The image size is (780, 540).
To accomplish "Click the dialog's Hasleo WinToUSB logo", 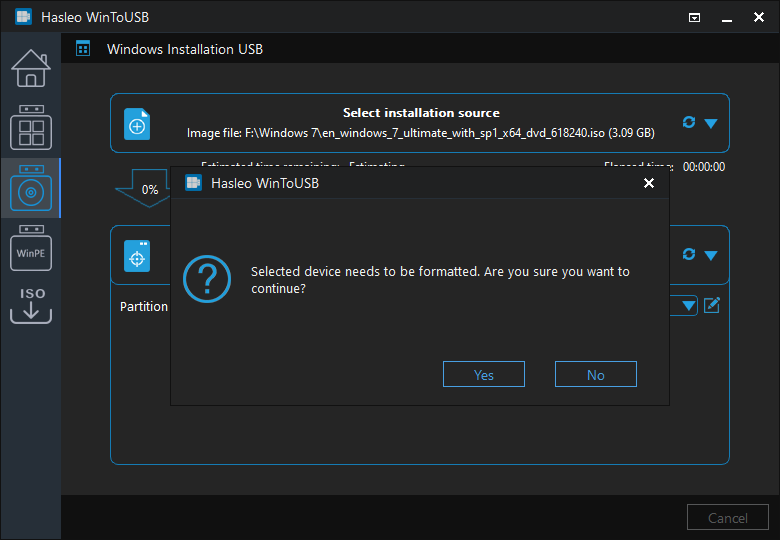I will pos(194,183).
